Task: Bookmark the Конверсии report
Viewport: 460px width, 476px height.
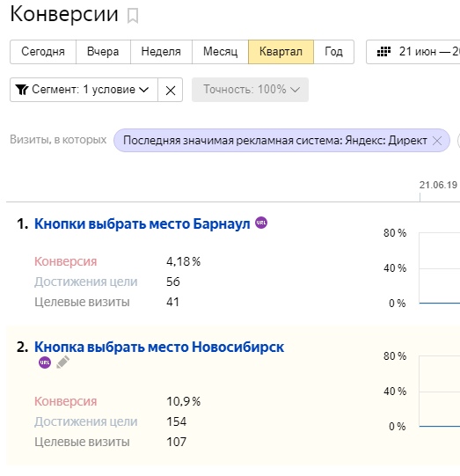Action: 133,16
